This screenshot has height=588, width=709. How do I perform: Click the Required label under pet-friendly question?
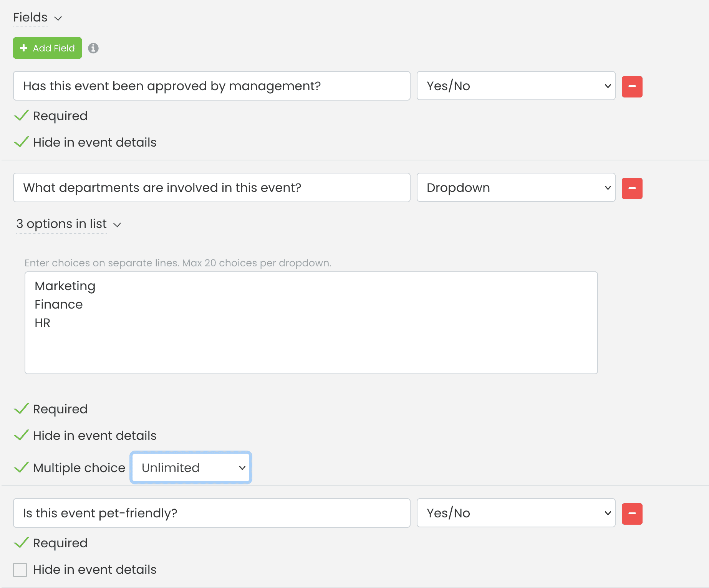(60, 543)
